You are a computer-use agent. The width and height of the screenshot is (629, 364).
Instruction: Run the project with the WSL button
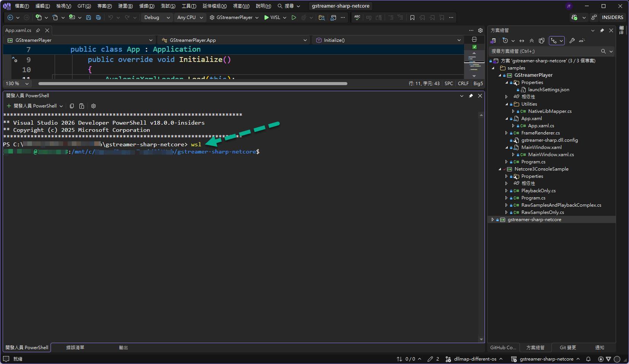272,17
